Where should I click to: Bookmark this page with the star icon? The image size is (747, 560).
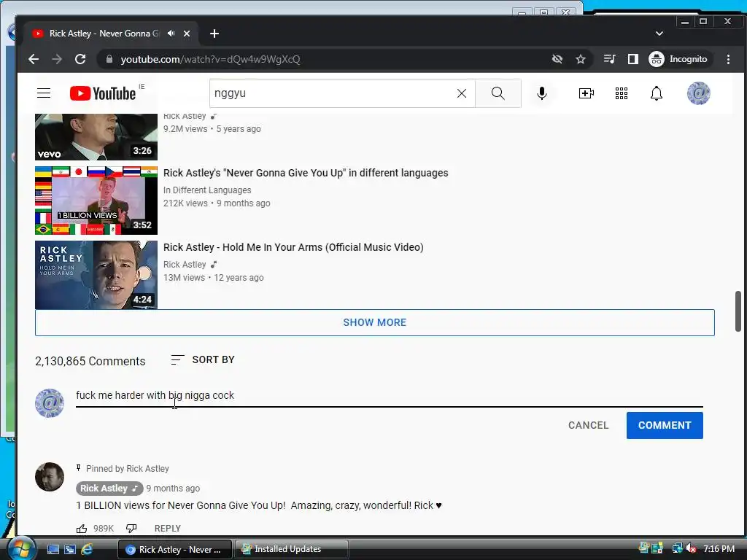pyautogui.click(x=580, y=59)
